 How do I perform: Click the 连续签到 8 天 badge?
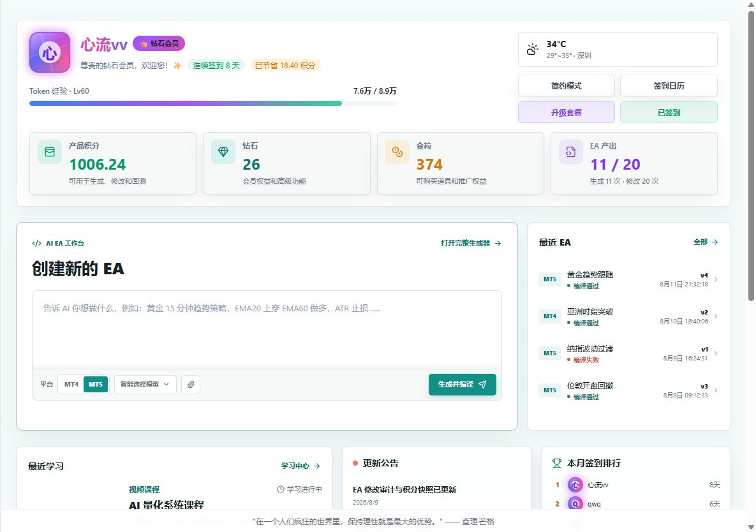216,66
